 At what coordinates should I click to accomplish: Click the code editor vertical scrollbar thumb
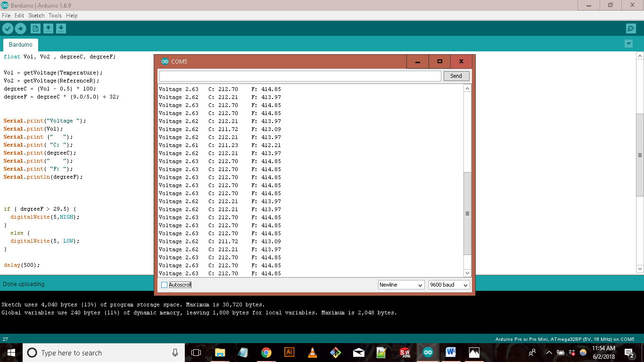tap(640, 155)
